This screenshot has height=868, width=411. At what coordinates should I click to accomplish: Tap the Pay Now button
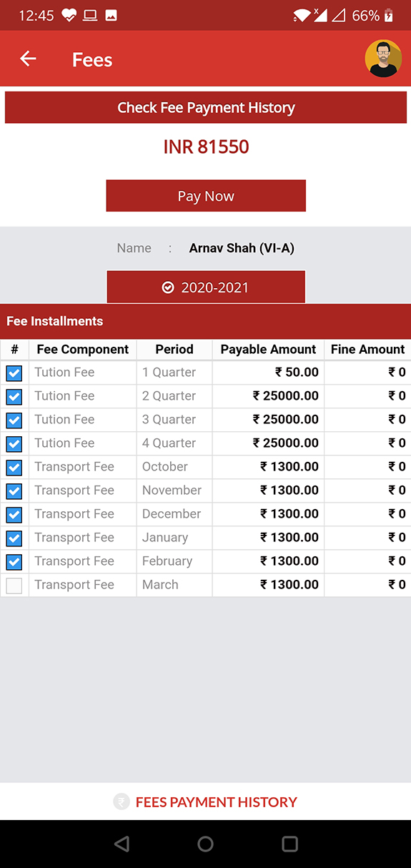[x=206, y=196]
